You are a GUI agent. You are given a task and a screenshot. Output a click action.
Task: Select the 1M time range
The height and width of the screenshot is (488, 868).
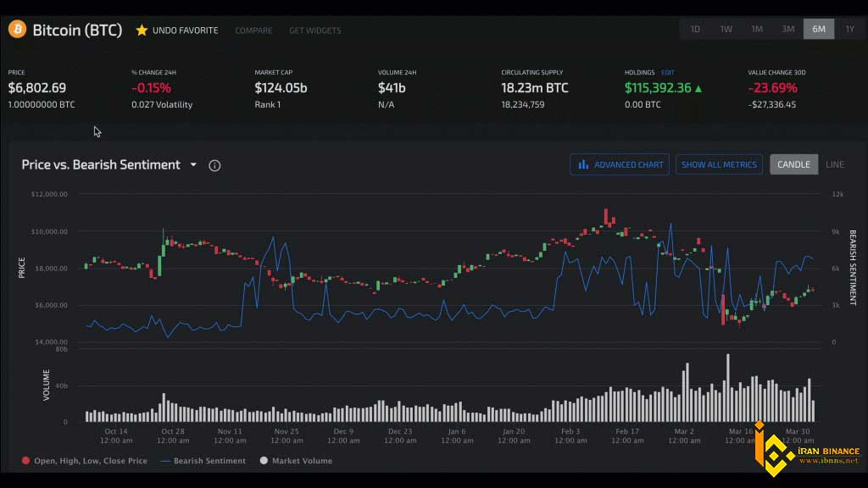[757, 29]
